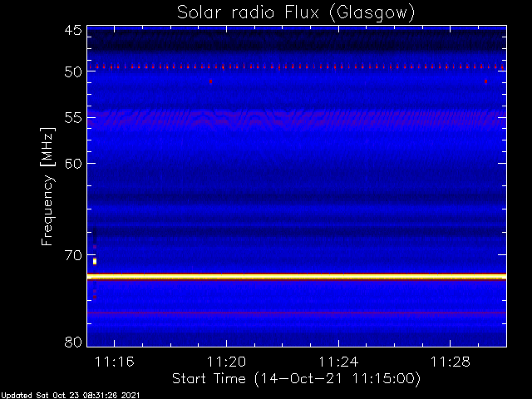Click the 'Updated Sat Oct 23 08:31:26 2021' text
Screen dimensions: 532x399
click(70, 396)
